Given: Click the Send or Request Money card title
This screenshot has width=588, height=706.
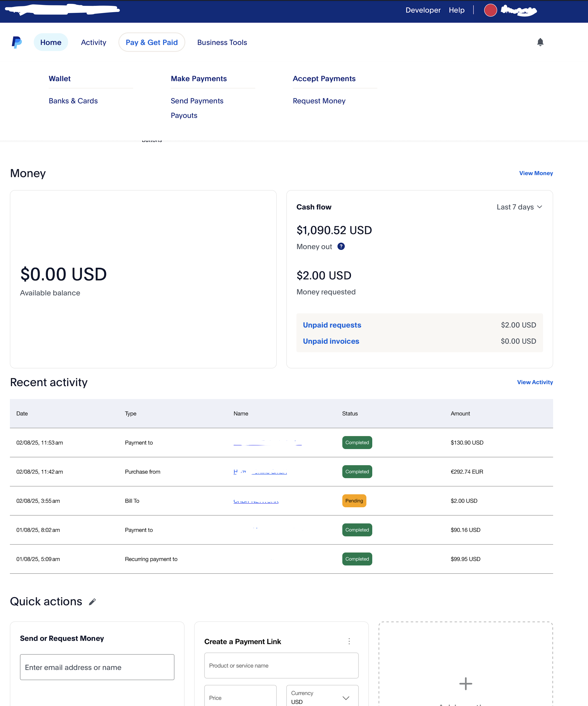Looking at the screenshot, I should 62,638.
